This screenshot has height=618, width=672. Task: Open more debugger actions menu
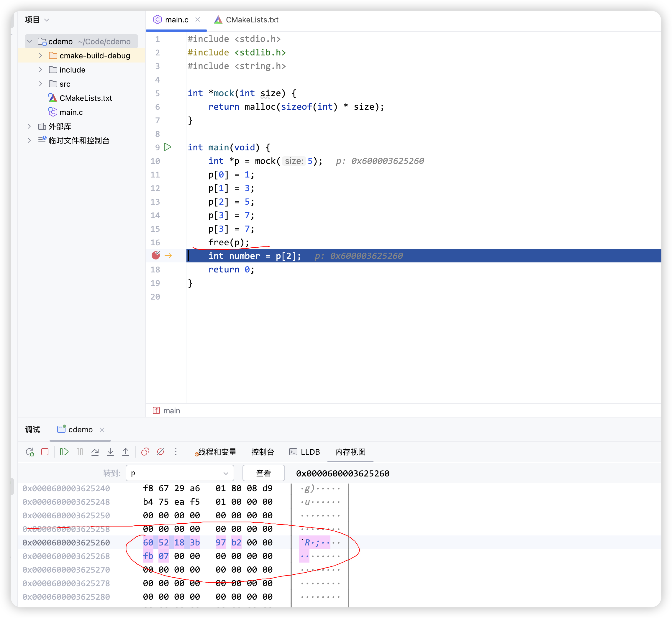coord(176,452)
